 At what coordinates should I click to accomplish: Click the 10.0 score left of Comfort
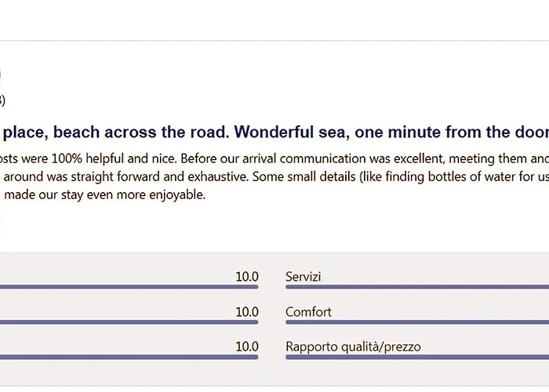tap(247, 312)
